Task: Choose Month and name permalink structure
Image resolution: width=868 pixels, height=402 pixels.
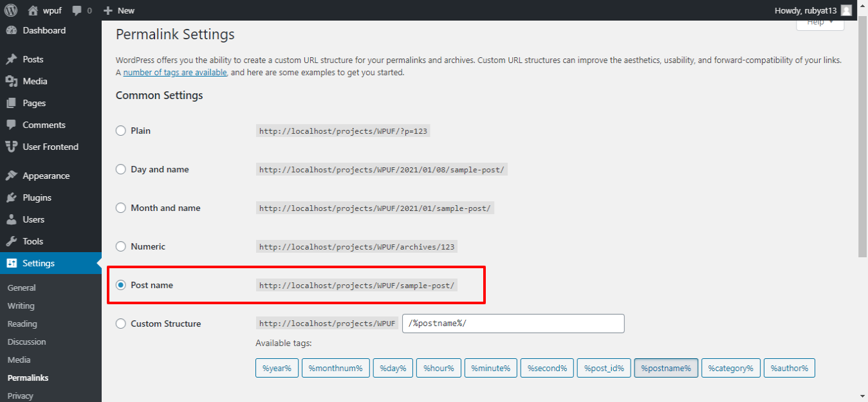Action: 121,208
